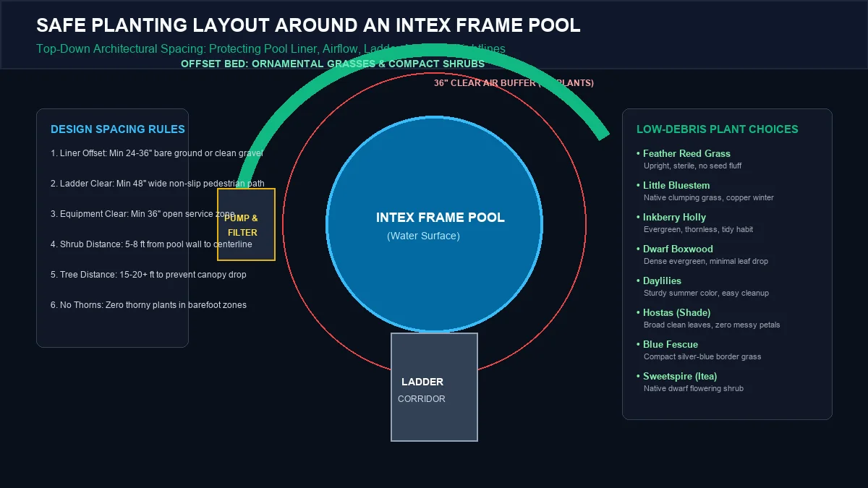Click the 'Feather Reed Grass' entry
The height and width of the screenshot is (488, 868).
coord(684,153)
